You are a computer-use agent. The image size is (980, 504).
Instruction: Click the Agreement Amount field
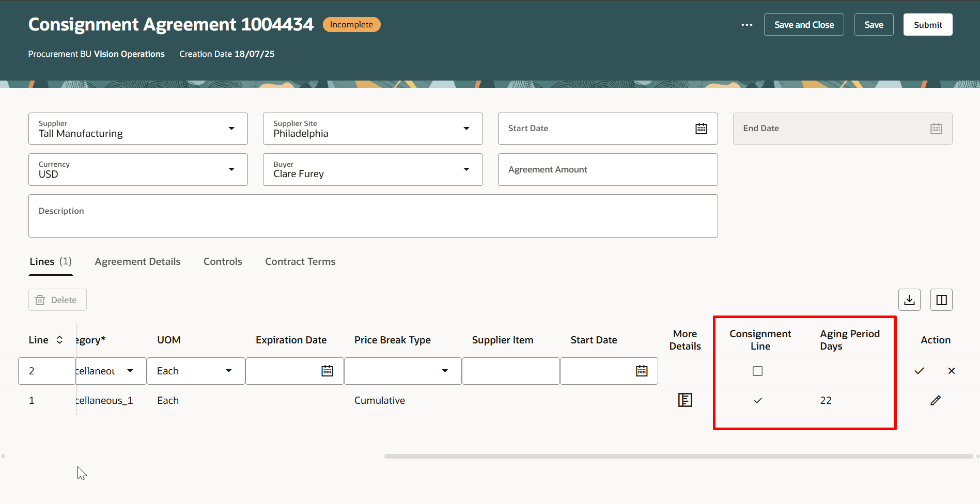[608, 169]
